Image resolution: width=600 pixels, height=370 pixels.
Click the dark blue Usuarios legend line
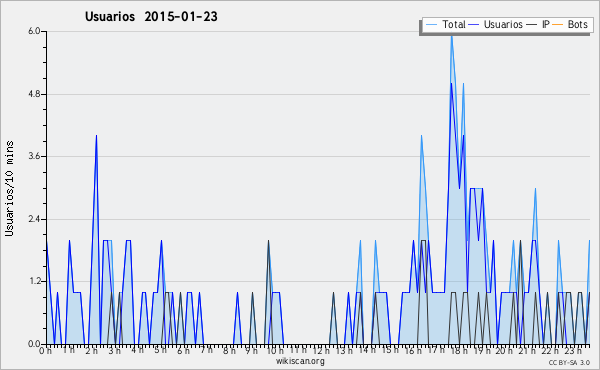474,25
